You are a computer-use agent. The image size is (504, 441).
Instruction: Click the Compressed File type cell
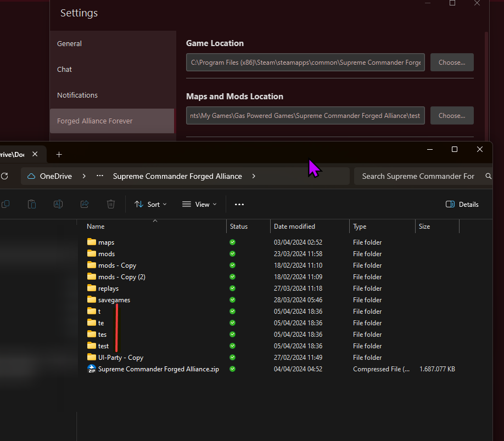click(381, 369)
